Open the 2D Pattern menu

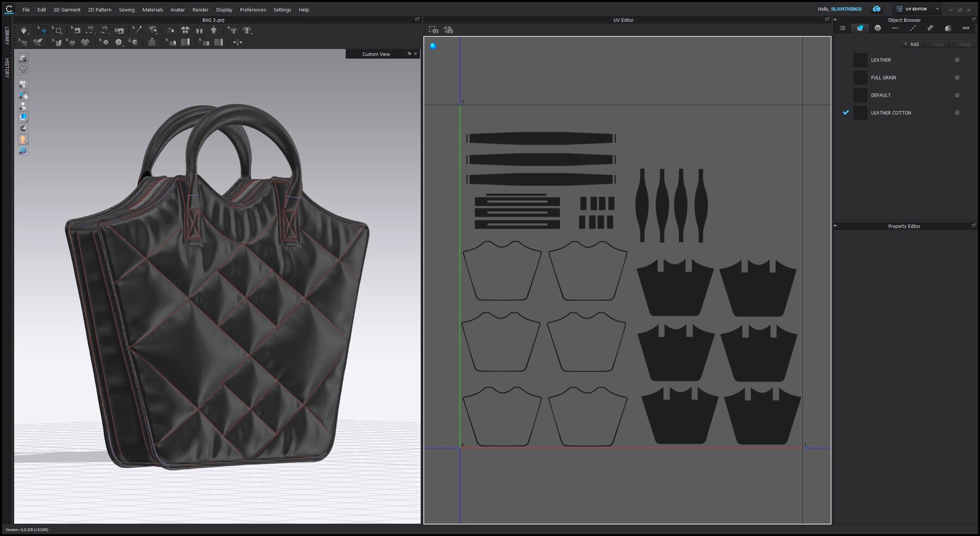click(100, 10)
